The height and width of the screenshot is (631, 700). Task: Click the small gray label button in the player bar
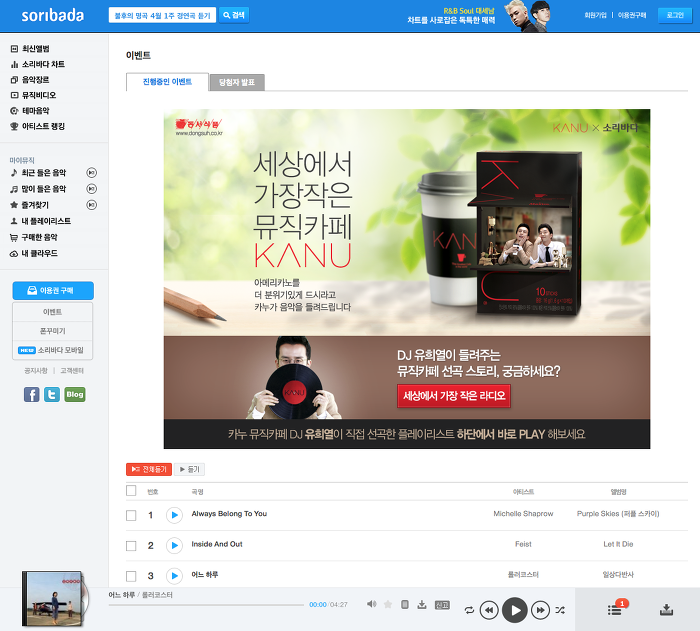[442, 605]
